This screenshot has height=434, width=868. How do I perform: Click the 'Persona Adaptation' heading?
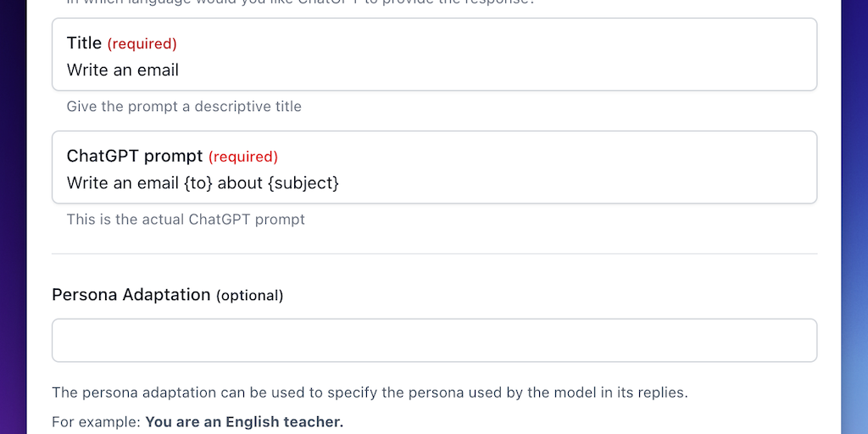pos(131,295)
